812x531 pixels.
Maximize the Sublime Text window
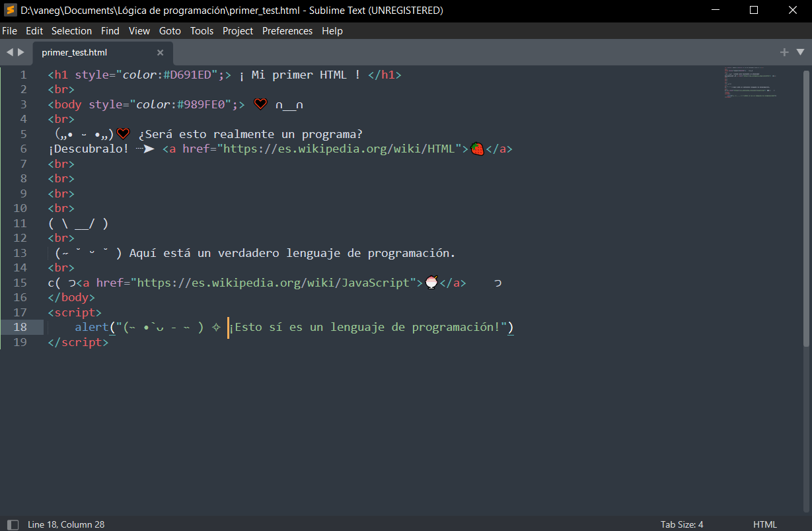tap(754, 10)
